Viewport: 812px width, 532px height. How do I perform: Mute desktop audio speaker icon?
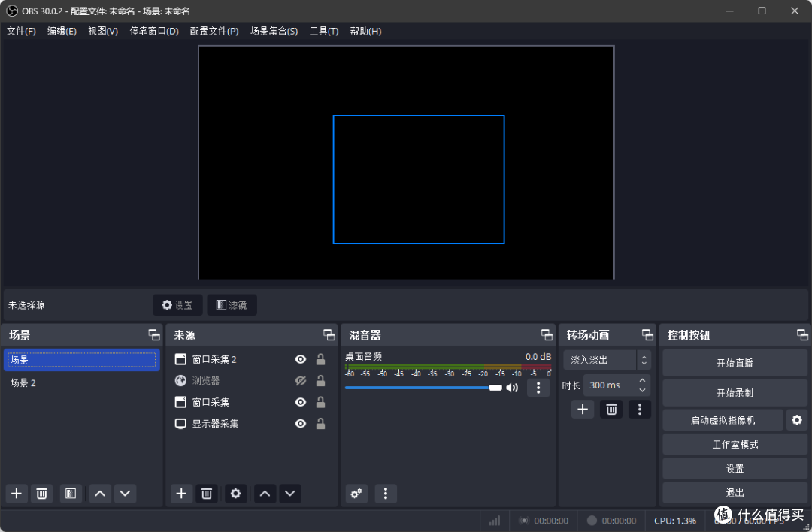click(x=512, y=388)
